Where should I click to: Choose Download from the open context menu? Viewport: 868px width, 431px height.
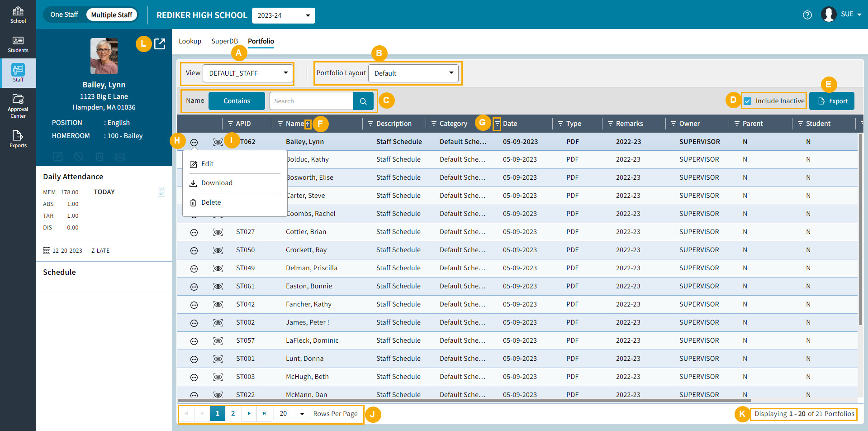coord(217,183)
